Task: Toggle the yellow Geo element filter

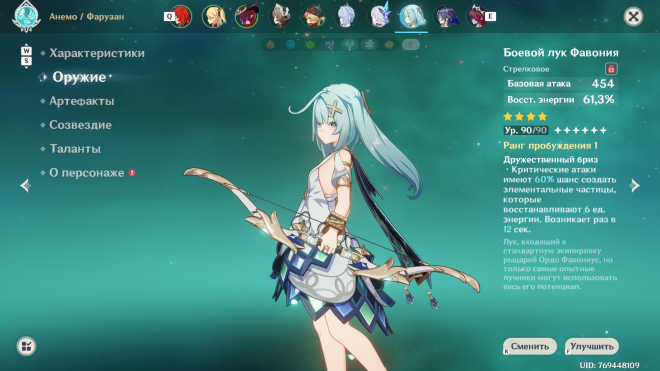Action: (389, 44)
